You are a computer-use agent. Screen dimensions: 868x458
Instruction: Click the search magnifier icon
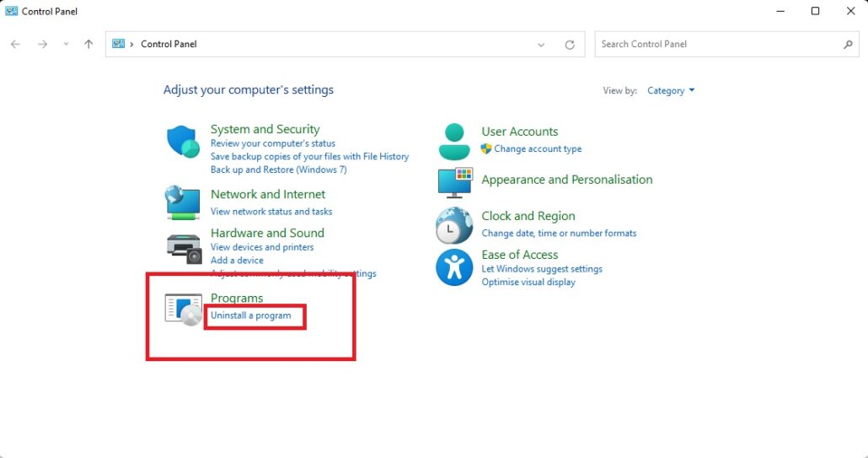click(848, 45)
